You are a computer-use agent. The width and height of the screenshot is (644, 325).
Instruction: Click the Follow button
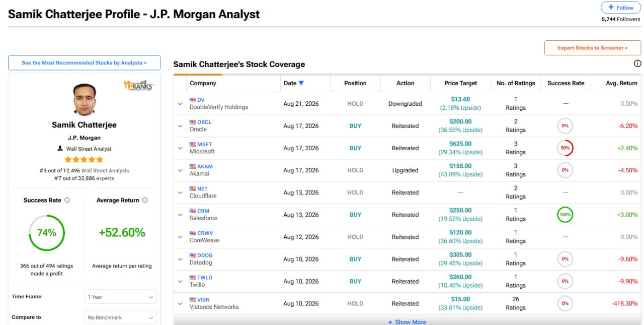tap(621, 8)
